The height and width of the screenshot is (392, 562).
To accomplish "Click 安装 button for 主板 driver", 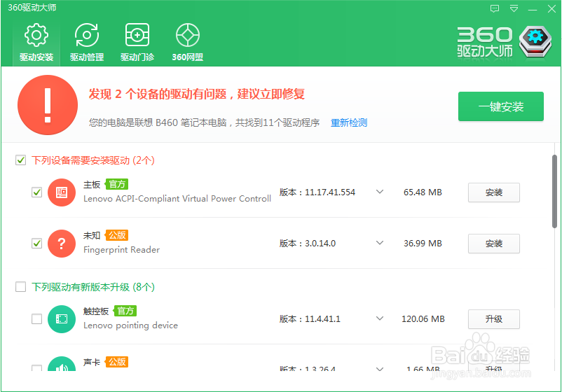I will (493, 192).
